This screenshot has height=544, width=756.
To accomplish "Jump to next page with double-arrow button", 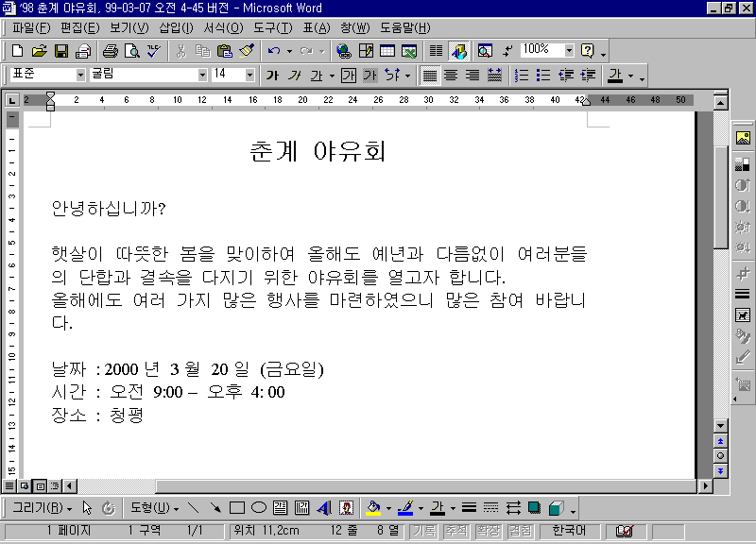I will coord(720,471).
